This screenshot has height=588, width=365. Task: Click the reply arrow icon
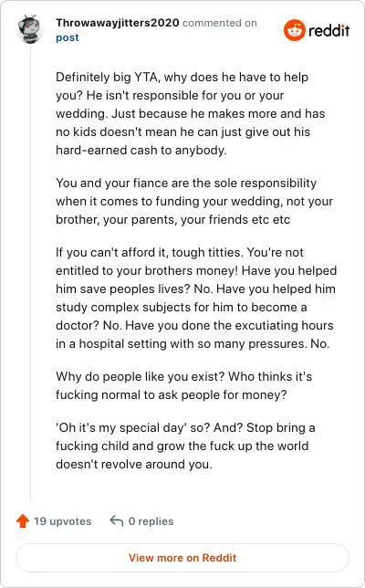pos(117,520)
